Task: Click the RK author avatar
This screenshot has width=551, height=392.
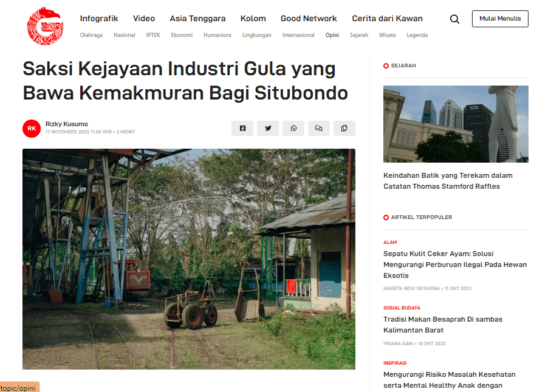Action: tap(32, 129)
